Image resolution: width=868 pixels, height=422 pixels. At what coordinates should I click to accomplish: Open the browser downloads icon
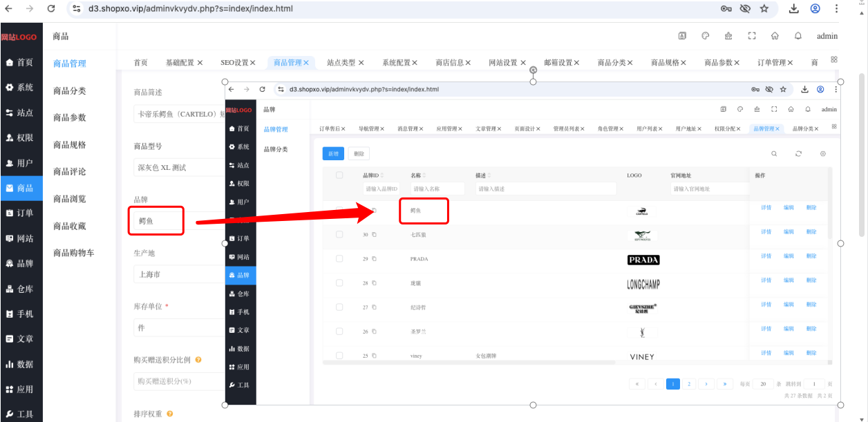794,9
